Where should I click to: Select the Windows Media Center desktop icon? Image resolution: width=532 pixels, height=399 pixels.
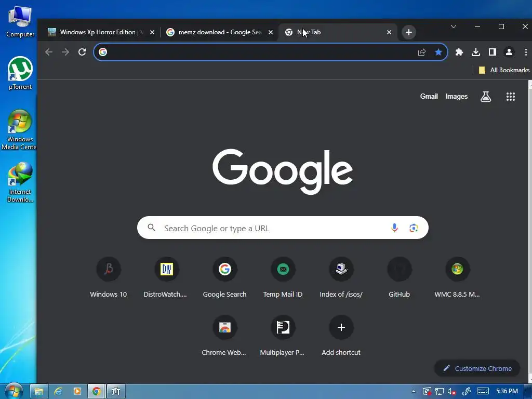19,129
